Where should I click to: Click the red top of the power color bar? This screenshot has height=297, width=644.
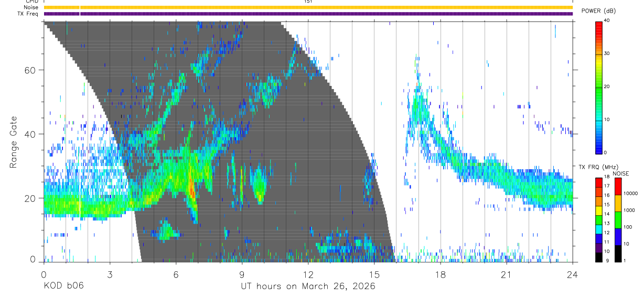599,26
